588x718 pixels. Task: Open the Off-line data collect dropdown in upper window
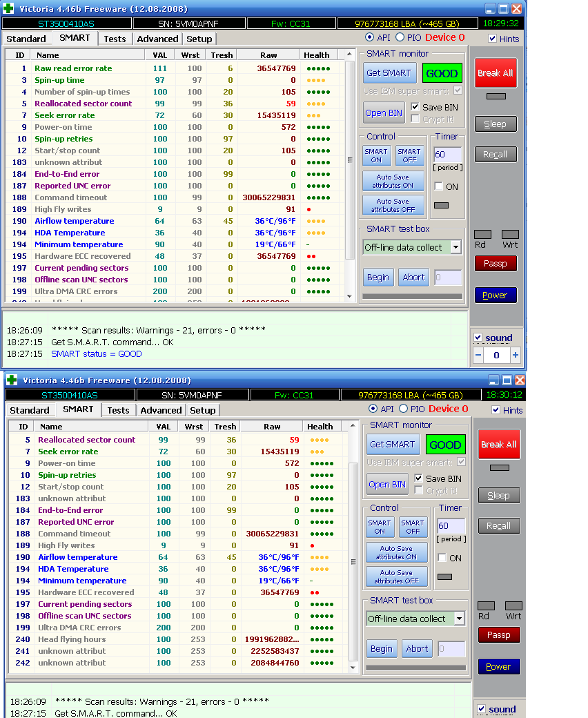click(x=455, y=247)
